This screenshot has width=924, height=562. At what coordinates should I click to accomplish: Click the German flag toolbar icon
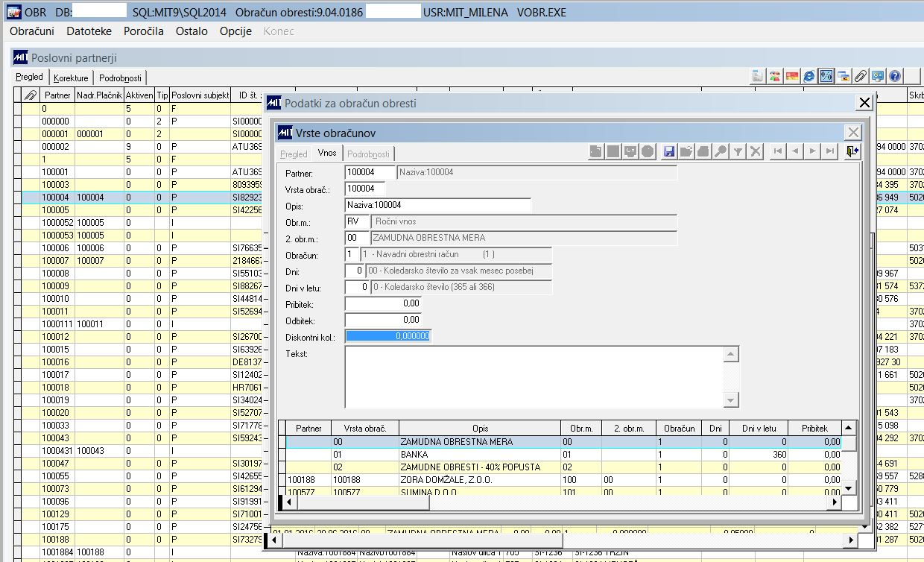click(x=792, y=76)
